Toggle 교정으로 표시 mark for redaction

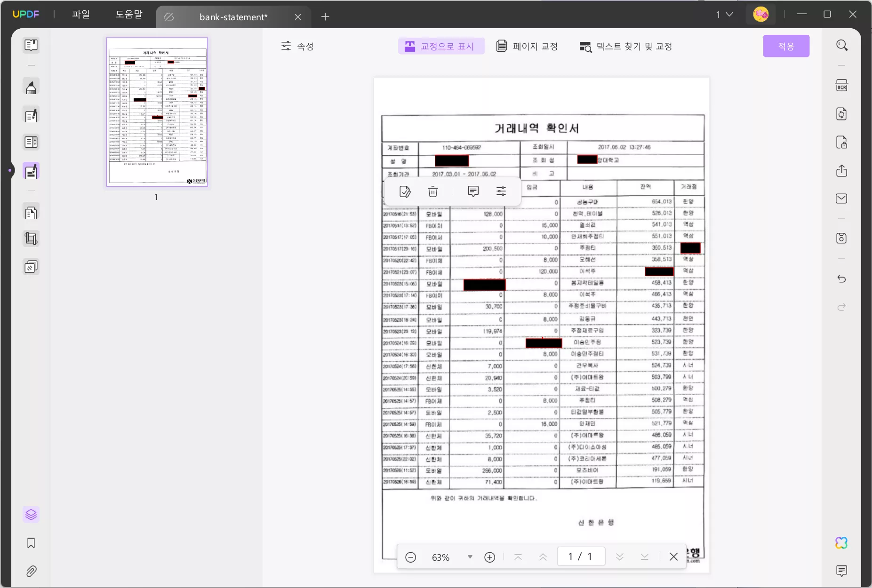[441, 46]
